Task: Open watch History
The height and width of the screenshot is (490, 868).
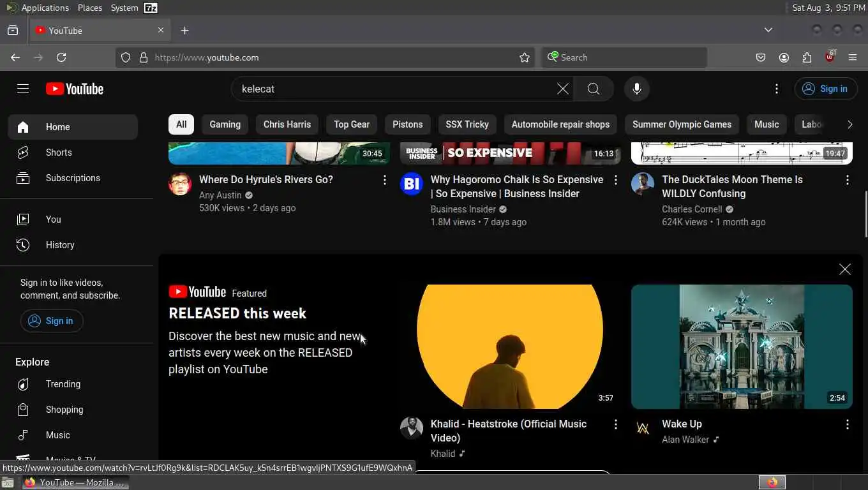Action: coord(73,245)
